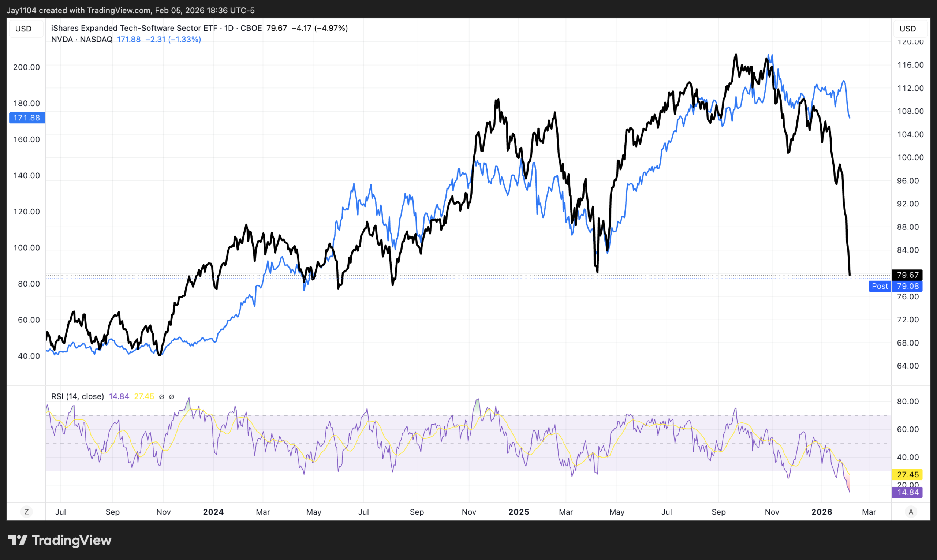Click the 79.08 post-market price label
937x560 pixels.
click(x=908, y=286)
